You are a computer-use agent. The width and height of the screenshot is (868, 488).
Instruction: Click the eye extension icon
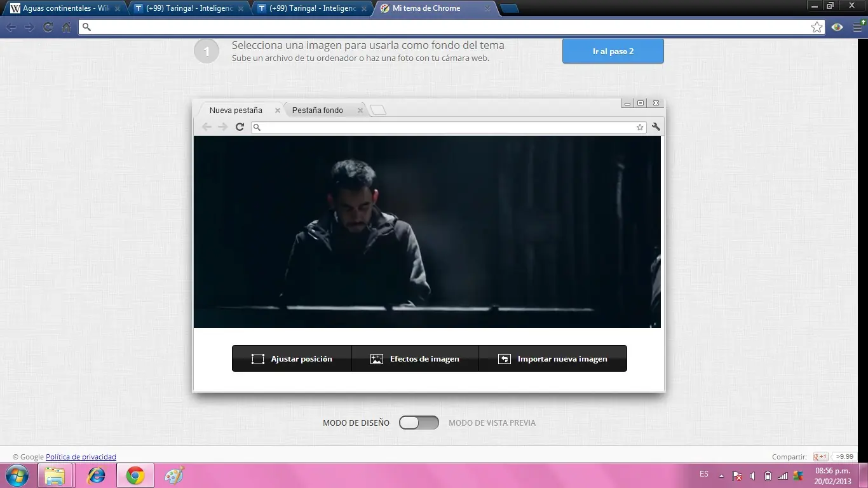pos(837,27)
